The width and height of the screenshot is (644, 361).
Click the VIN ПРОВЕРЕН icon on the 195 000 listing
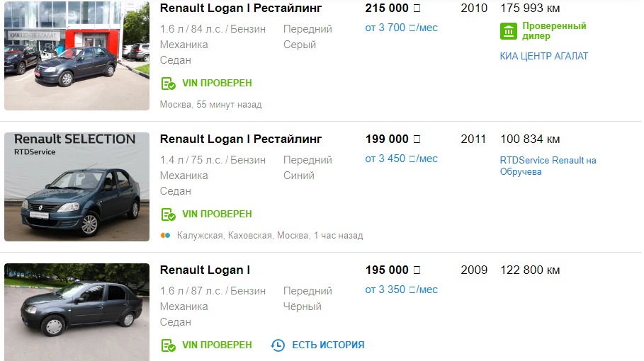point(169,345)
